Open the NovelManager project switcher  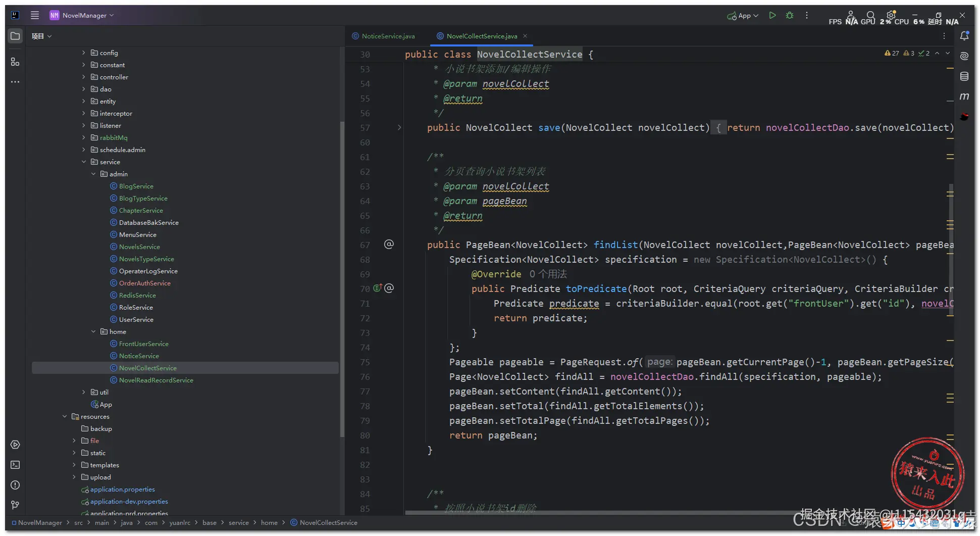[82, 15]
